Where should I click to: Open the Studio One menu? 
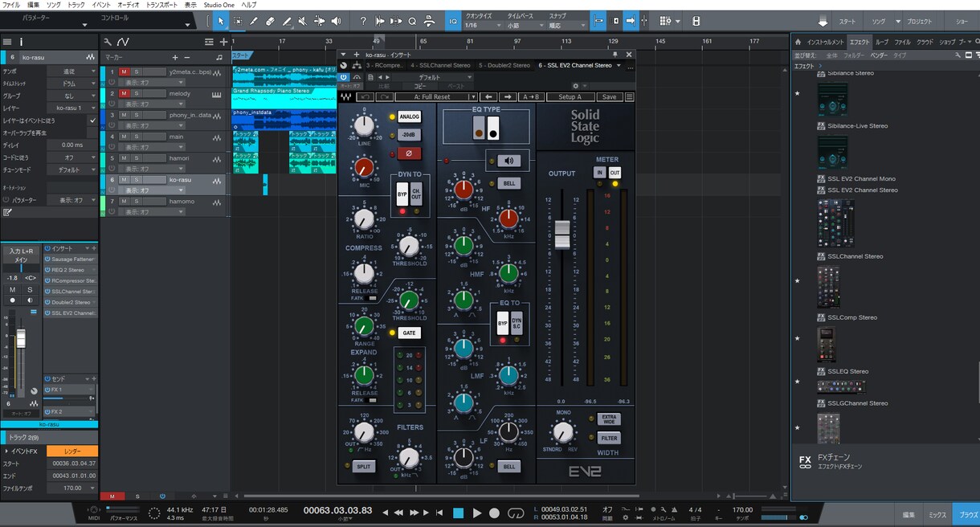(218, 5)
